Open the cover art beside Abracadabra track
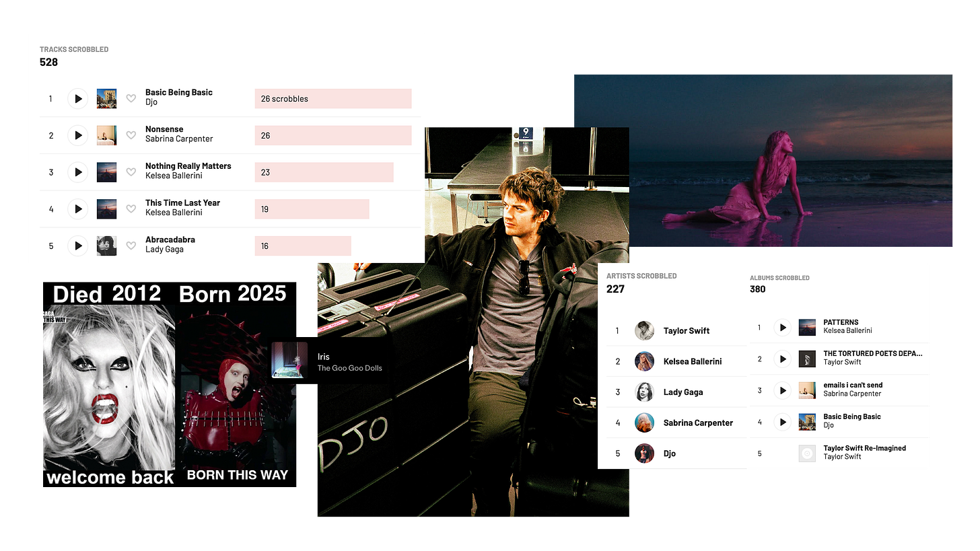The width and height of the screenshot is (980, 551). point(106,246)
